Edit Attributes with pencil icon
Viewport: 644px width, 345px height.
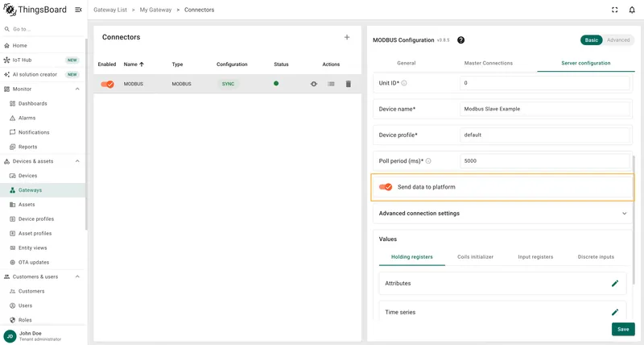click(x=615, y=283)
